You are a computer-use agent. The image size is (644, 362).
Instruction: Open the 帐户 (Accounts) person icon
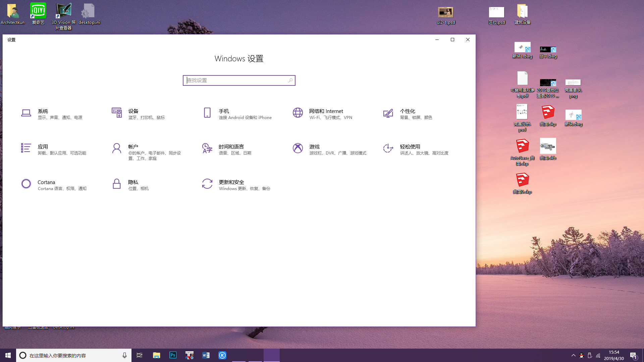click(x=117, y=148)
